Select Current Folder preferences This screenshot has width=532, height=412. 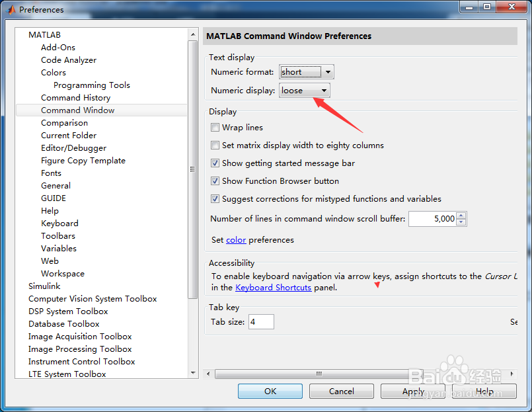coord(69,136)
